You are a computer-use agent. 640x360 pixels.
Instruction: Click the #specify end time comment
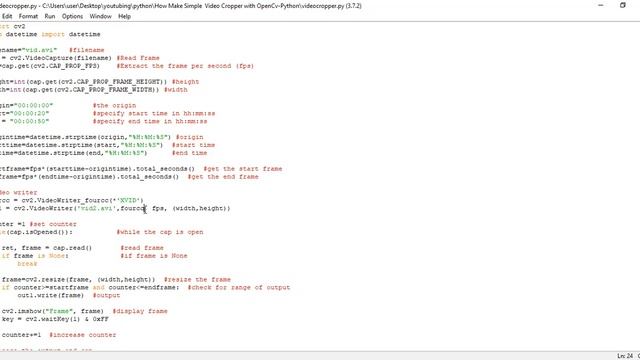tap(150, 121)
